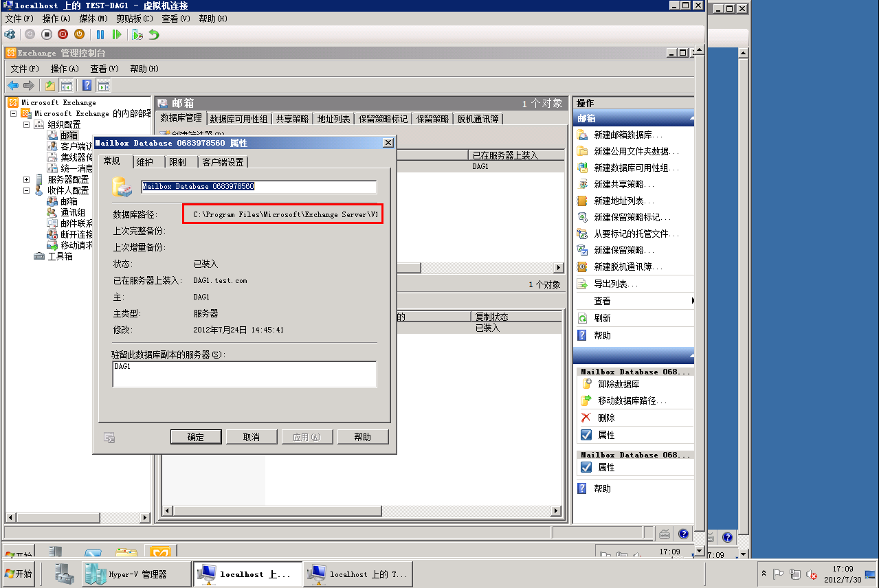Click the Turn Off VM stop icon

47,34
